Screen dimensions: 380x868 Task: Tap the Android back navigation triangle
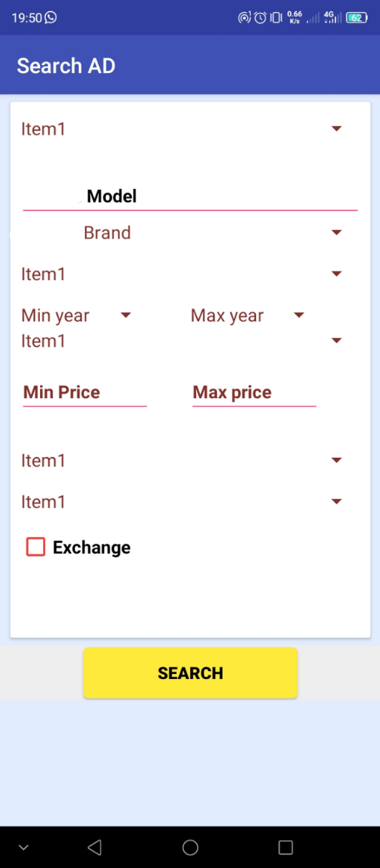click(x=94, y=847)
